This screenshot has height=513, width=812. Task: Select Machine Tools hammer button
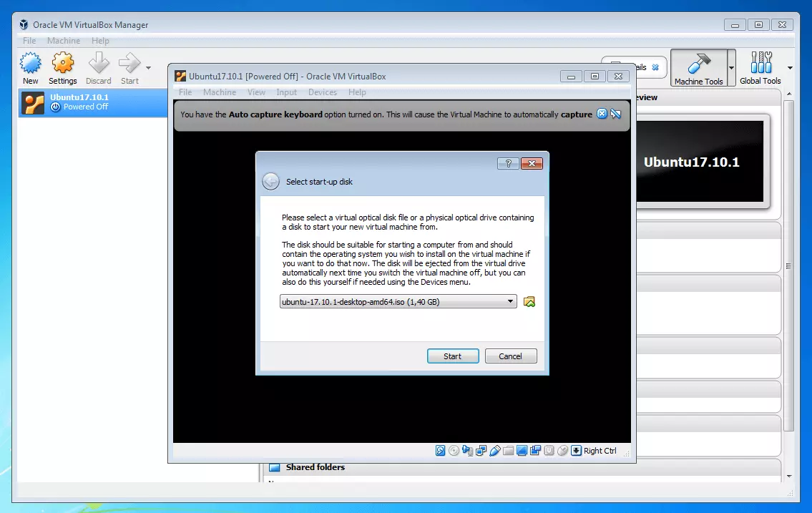point(698,68)
